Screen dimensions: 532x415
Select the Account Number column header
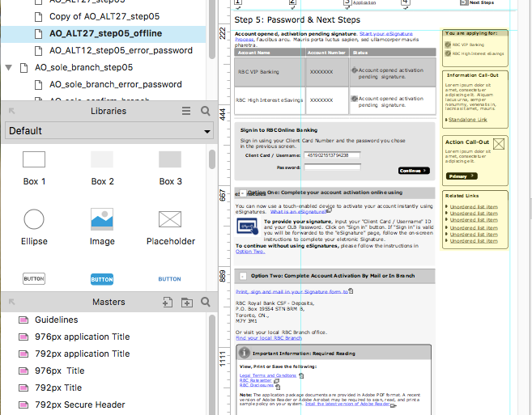click(x=326, y=53)
